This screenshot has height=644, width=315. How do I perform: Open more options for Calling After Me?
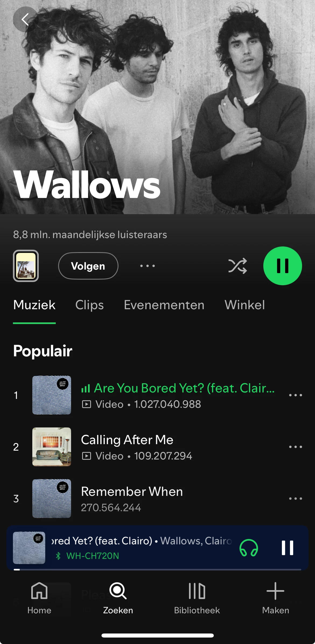pos(295,447)
